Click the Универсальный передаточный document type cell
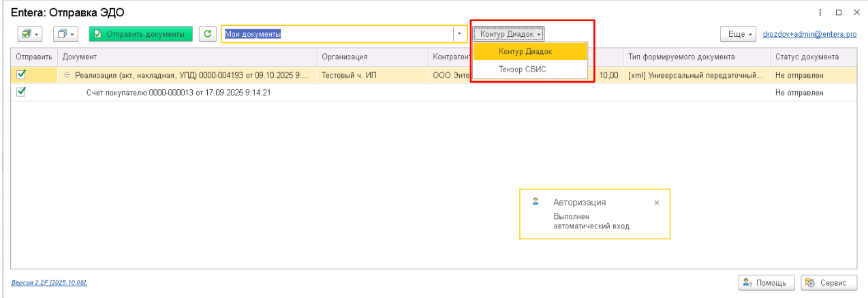Screen dimensions: 868x298 pyautogui.click(x=697, y=74)
